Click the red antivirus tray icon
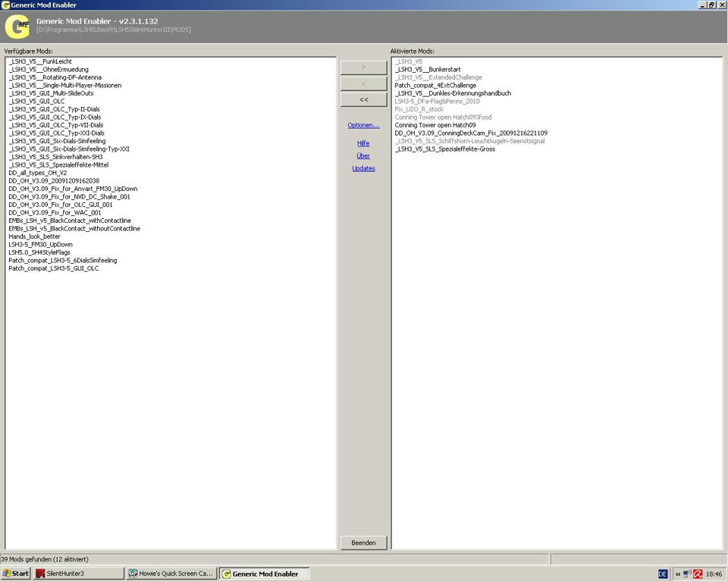Viewport: 728px width, 582px height. [698, 574]
